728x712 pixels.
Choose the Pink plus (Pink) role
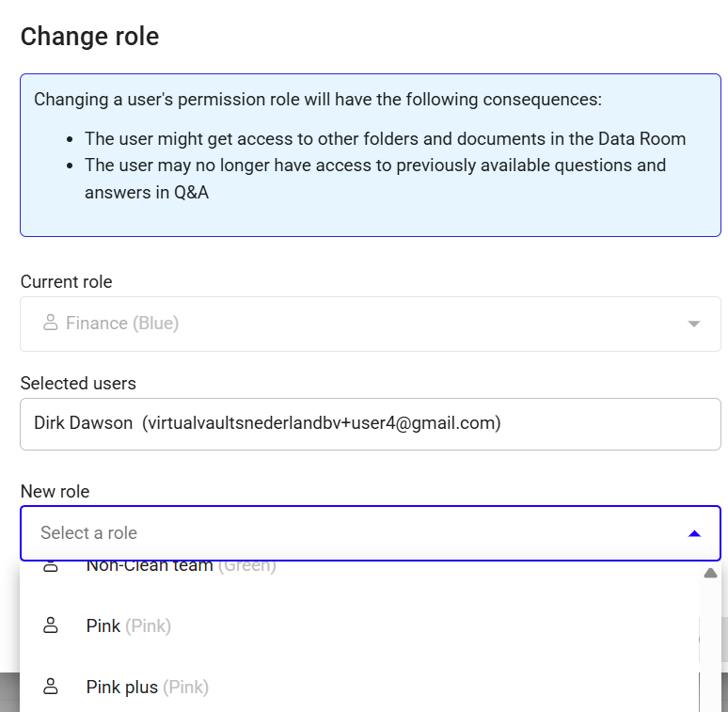[359, 687]
